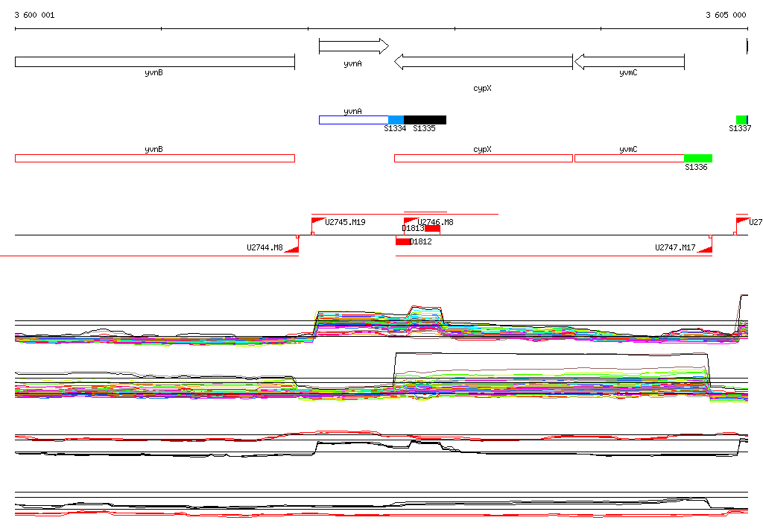Click yvnB label under the black gene box
This screenshot has width=763, height=532.
click(x=153, y=73)
